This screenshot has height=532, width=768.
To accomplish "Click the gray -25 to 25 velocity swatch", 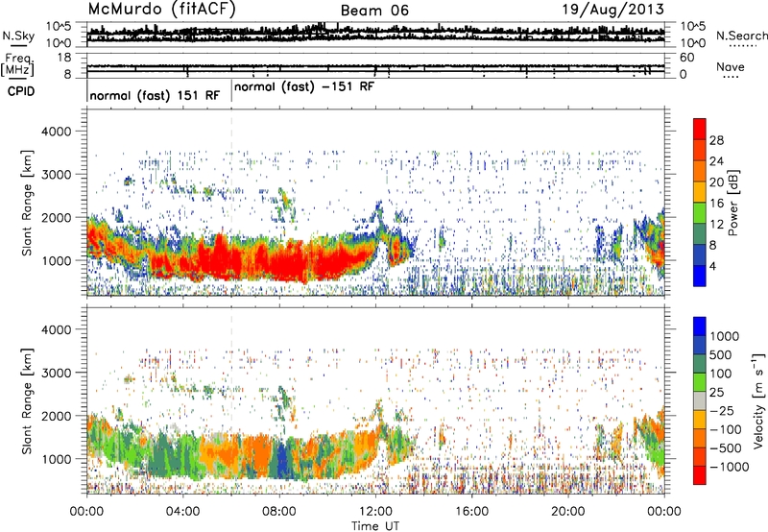I will tap(700, 401).
